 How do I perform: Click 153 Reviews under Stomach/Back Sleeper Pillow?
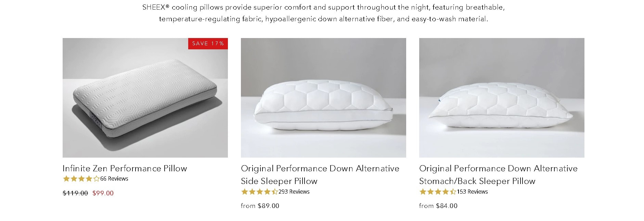coord(472,192)
